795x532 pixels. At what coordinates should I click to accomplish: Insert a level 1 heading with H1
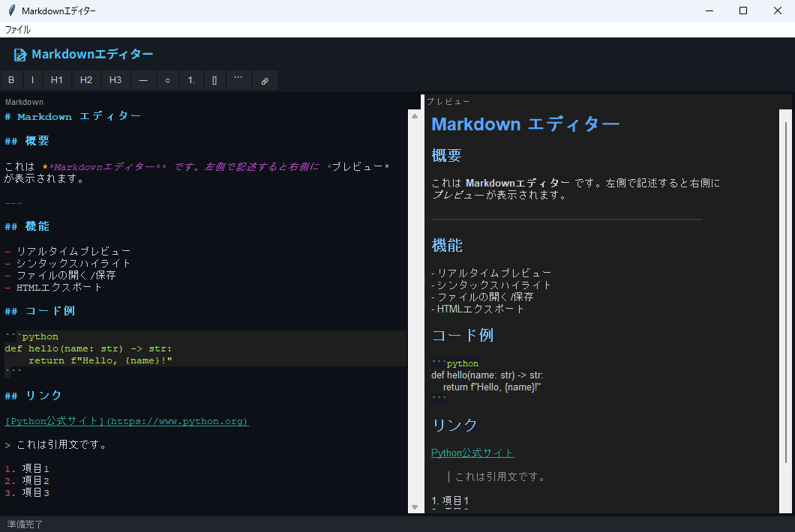coord(57,80)
